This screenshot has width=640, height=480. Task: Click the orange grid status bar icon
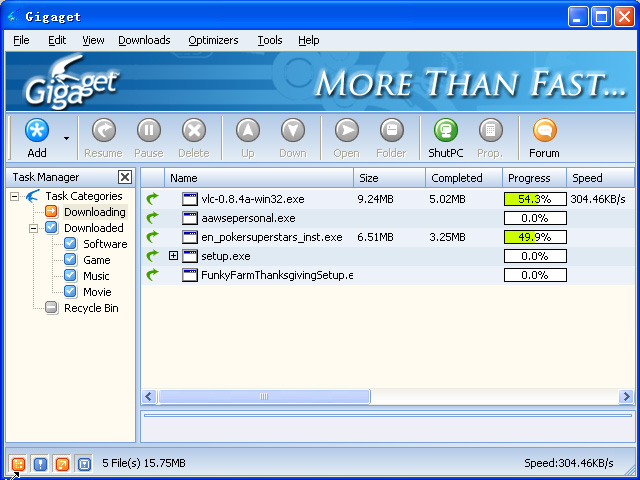pos(18,464)
